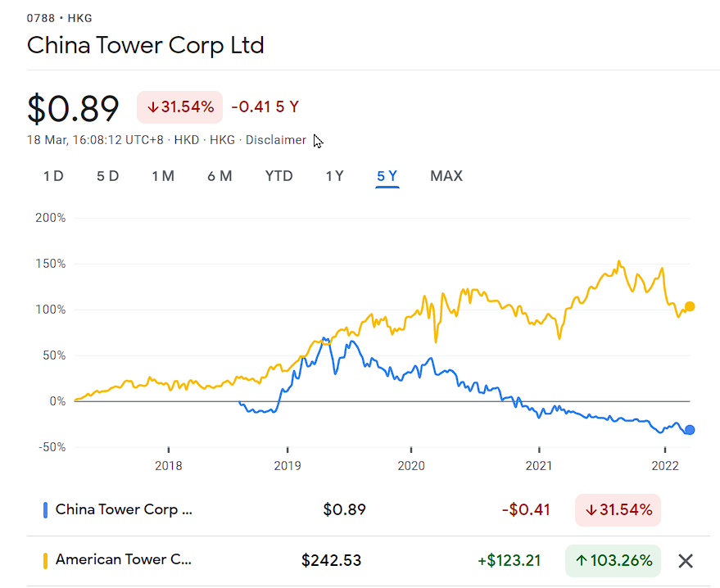Click the red 31.54% badge in comparison row
Viewport: 720px width, 588px height.
coord(618,510)
